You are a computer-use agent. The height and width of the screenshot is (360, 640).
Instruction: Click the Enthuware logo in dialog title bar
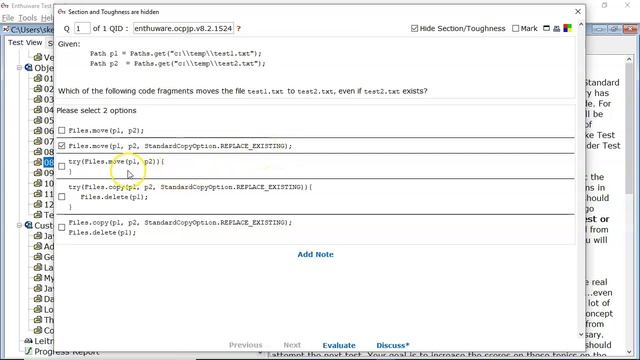click(62, 12)
